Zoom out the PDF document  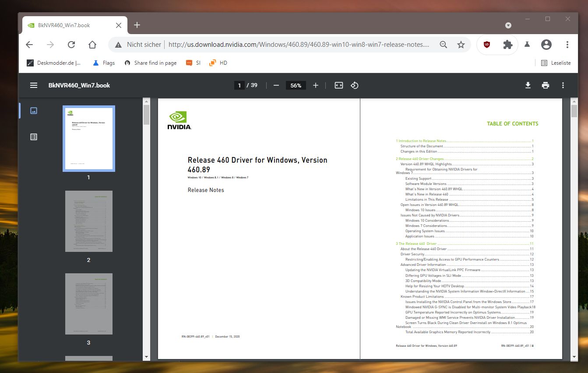pos(276,85)
